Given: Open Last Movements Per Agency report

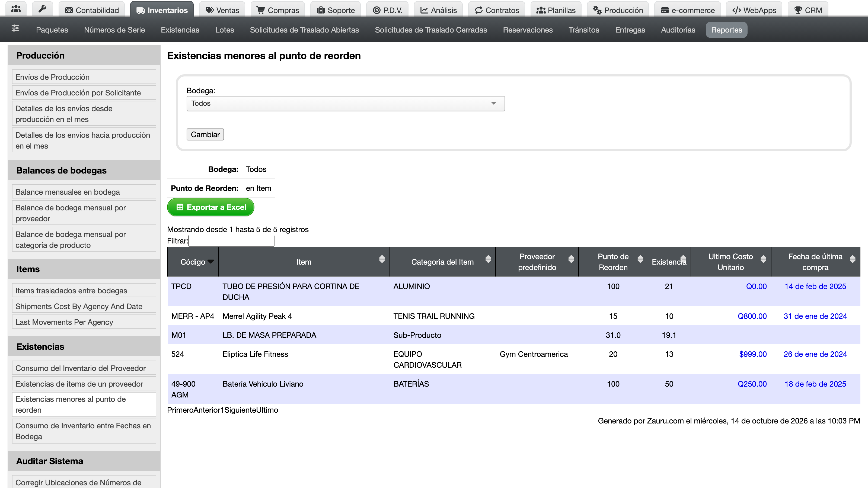Looking at the screenshot, I should click(x=84, y=322).
